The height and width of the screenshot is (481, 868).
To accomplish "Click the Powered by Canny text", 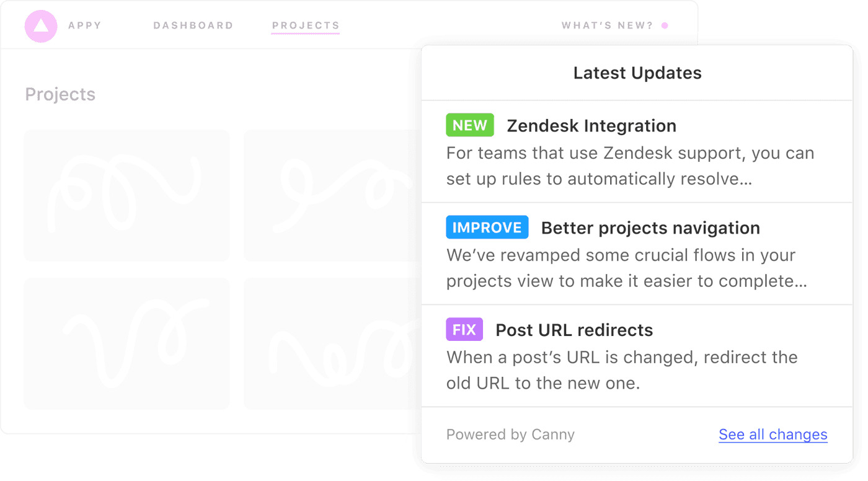I will (510, 435).
